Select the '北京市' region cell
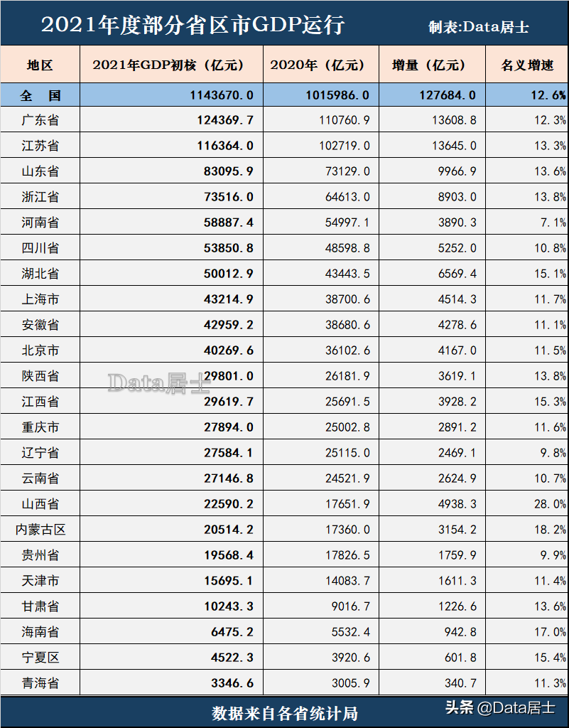 (40, 350)
